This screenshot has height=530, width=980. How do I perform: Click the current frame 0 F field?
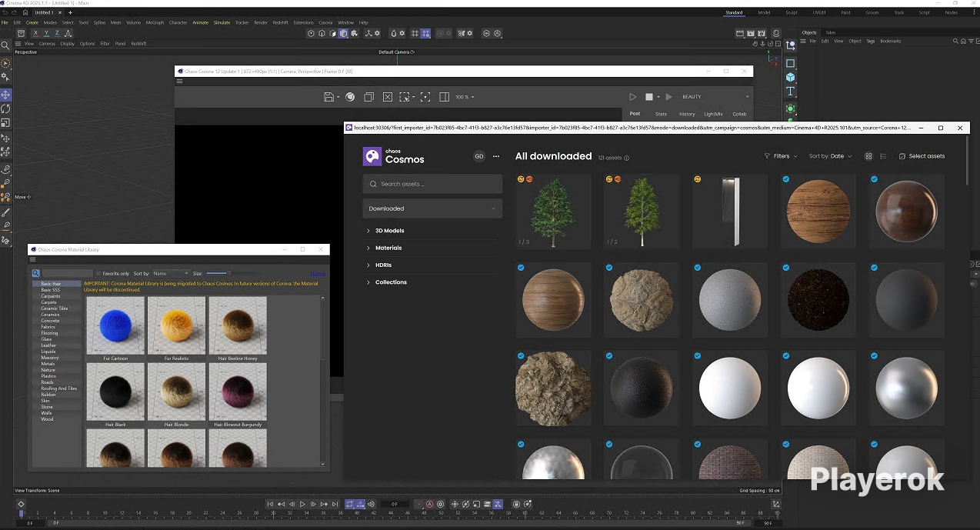[x=395, y=505]
